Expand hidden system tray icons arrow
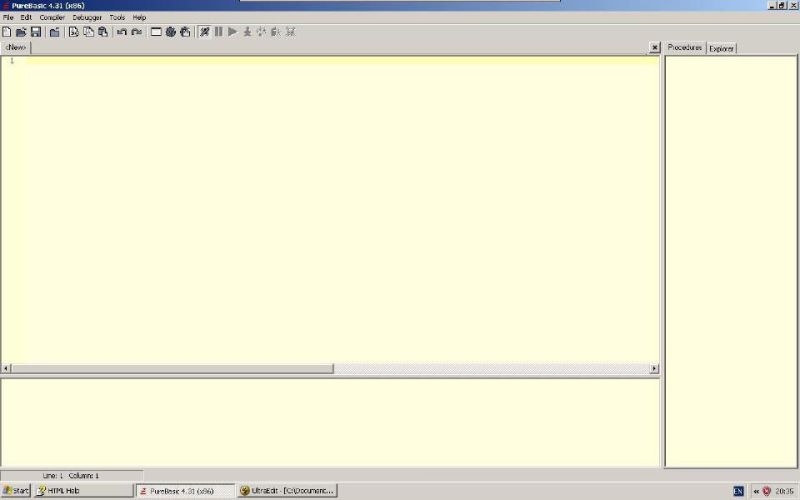The height and width of the screenshot is (500, 800). click(756, 491)
